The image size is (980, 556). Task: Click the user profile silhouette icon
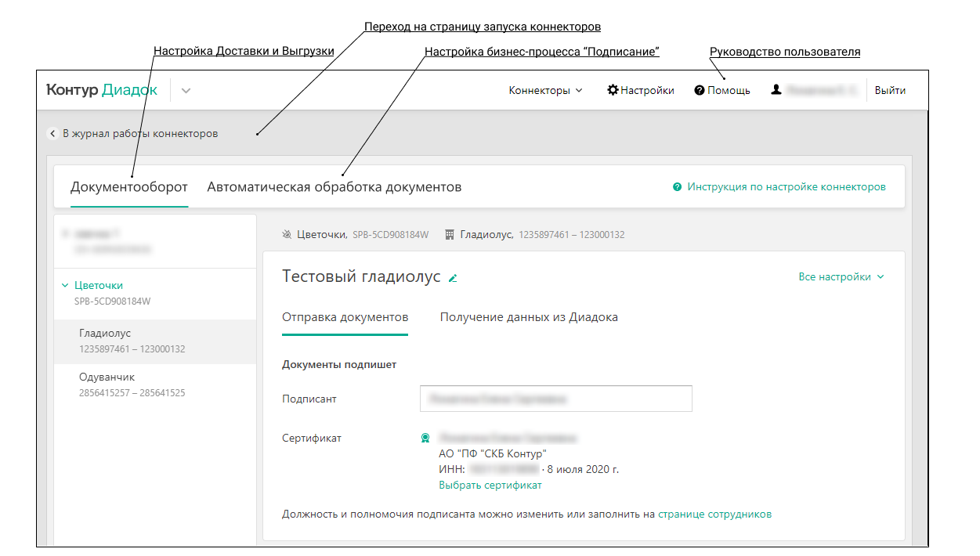[x=776, y=90]
